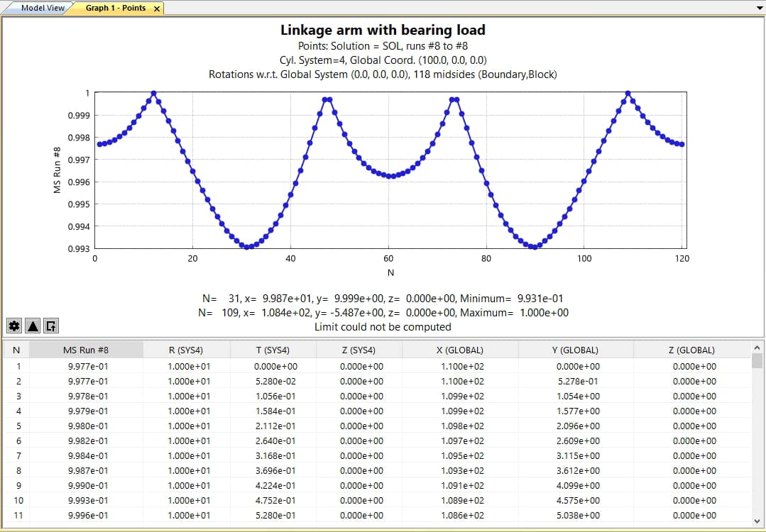Click the Y (GLOBAL) value in row 8
The height and width of the screenshot is (532, 766).
[x=575, y=471]
